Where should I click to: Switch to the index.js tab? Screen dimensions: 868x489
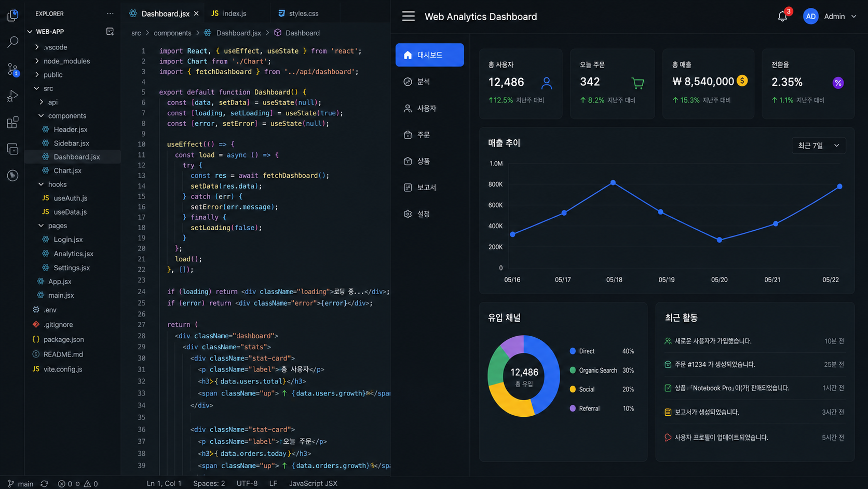point(229,14)
